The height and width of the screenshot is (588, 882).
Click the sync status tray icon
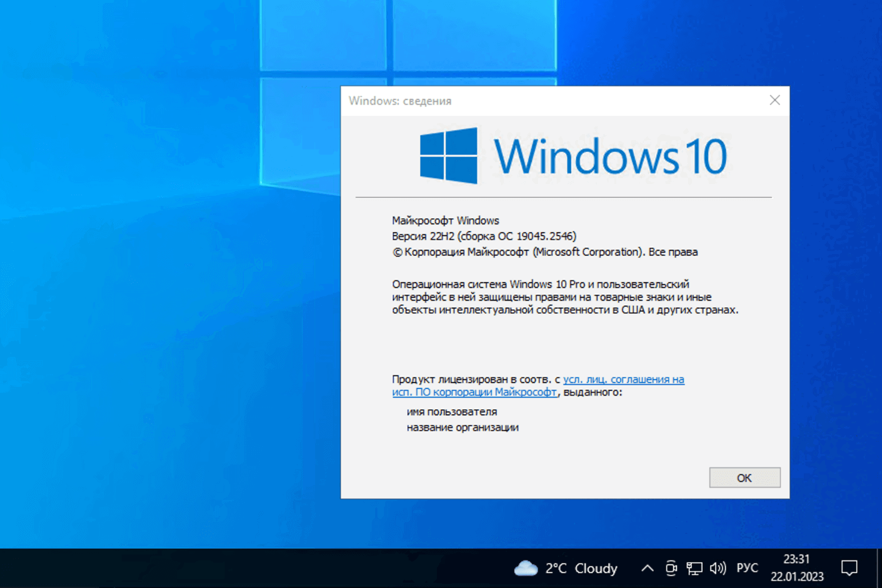[x=671, y=568]
